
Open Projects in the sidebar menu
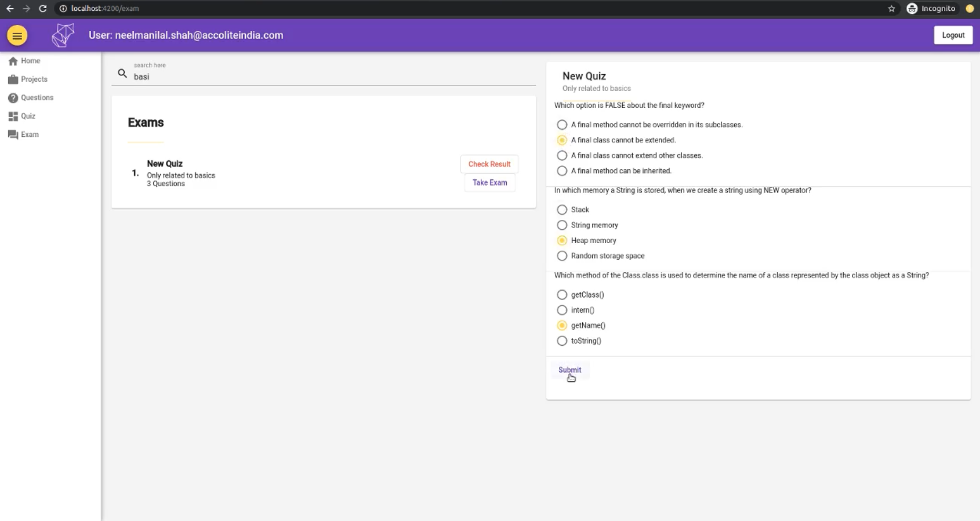pos(34,79)
